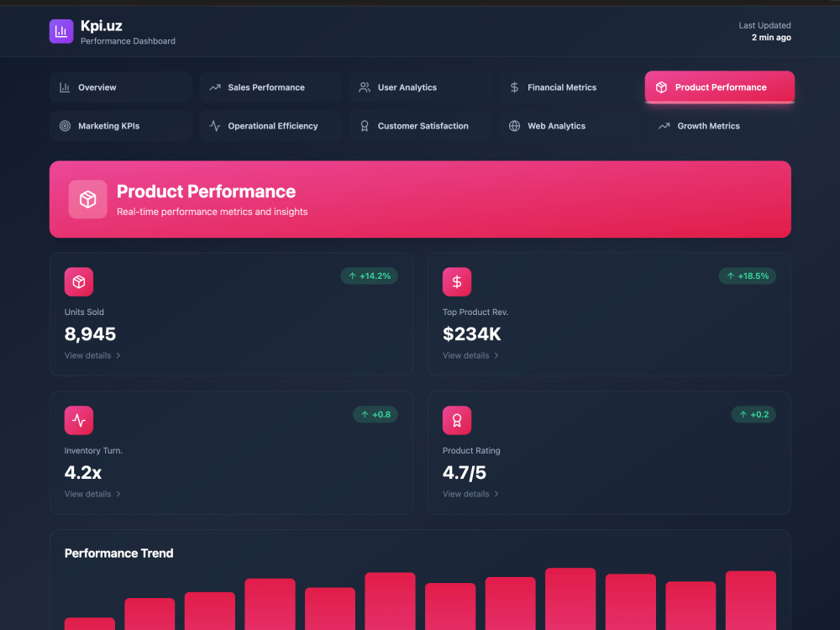This screenshot has height=630, width=840.
Task: Click the Last Updated label
Action: [765, 25]
